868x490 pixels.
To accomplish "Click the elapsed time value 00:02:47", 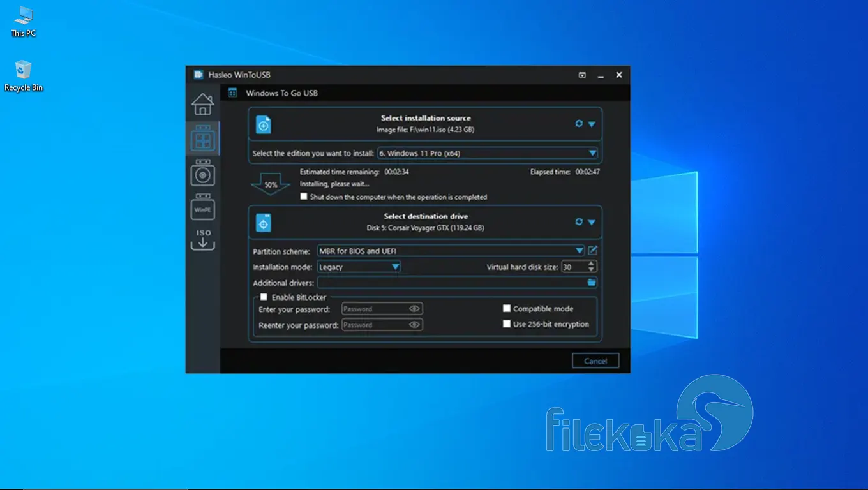I will (x=587, y=172).
